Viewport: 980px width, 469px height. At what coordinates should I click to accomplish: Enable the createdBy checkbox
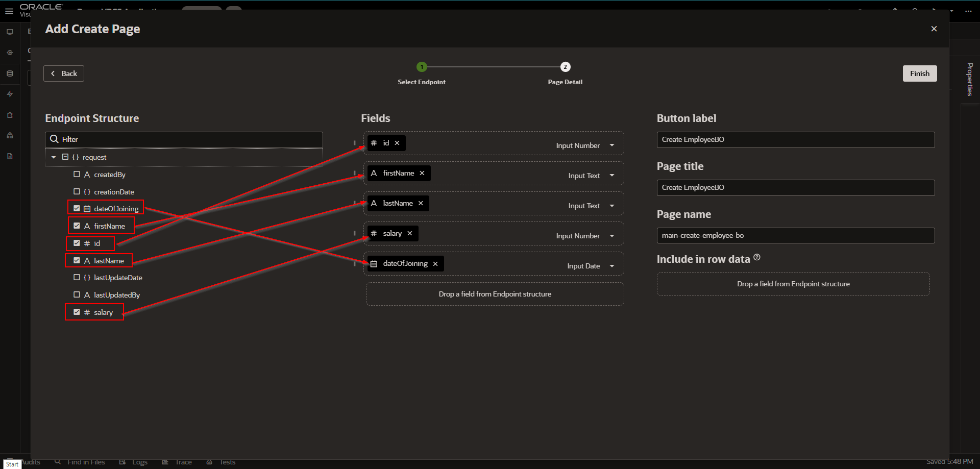77,174
